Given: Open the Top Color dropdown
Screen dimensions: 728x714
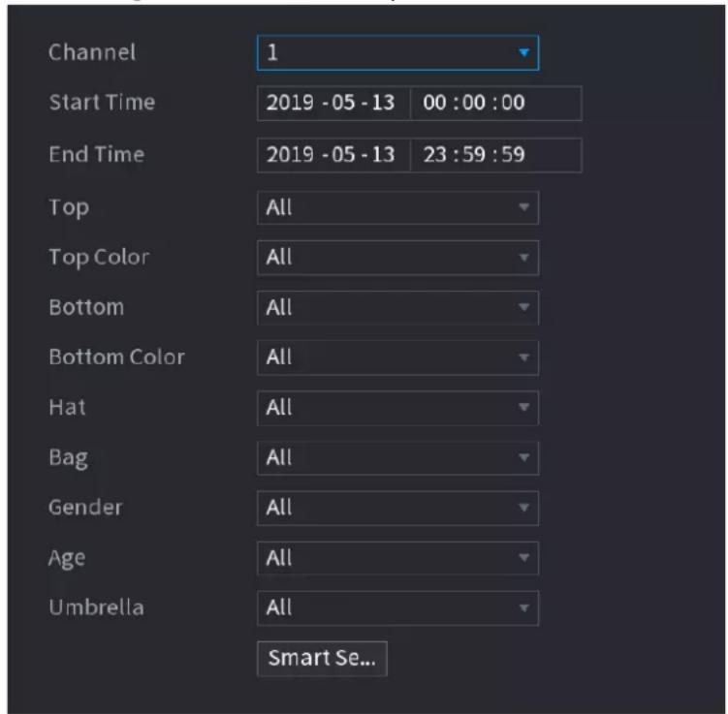Looking at the screenshot, I should (x=397, y=258).
